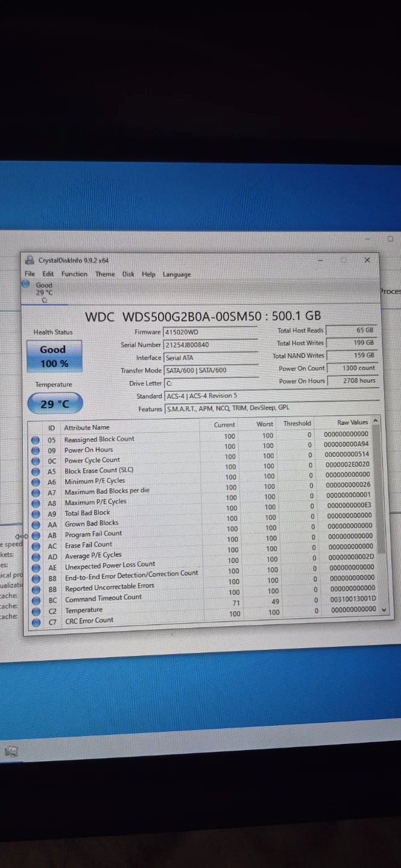This screenshot has height=868, width=401.
Task: Click status icon for Maximum Bad Blocks per die
Action: click(36, 492)
